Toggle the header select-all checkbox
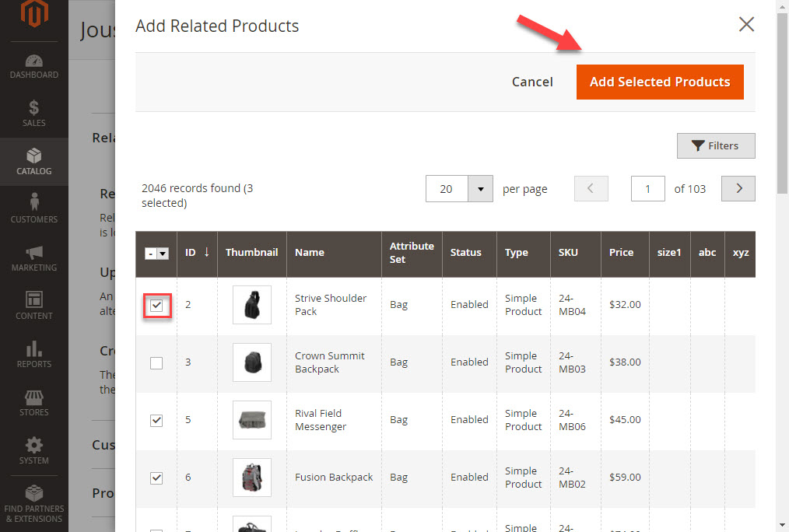 [x=150, y=254]
